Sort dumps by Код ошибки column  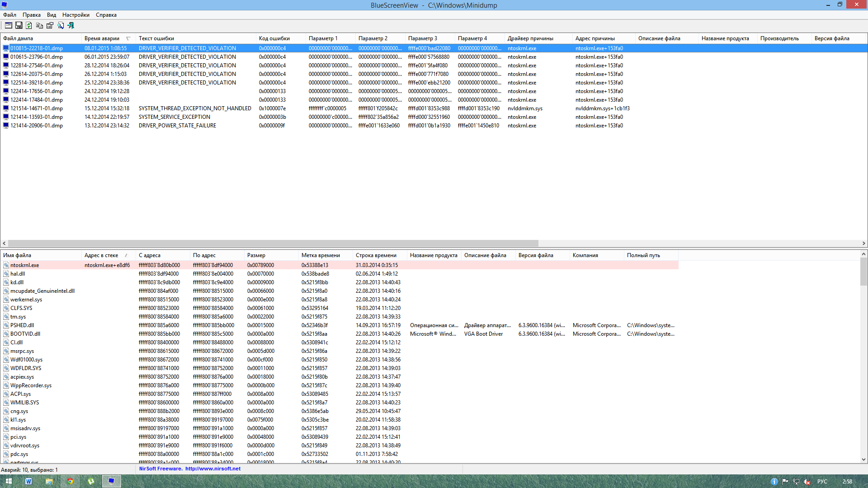[274, 38]
